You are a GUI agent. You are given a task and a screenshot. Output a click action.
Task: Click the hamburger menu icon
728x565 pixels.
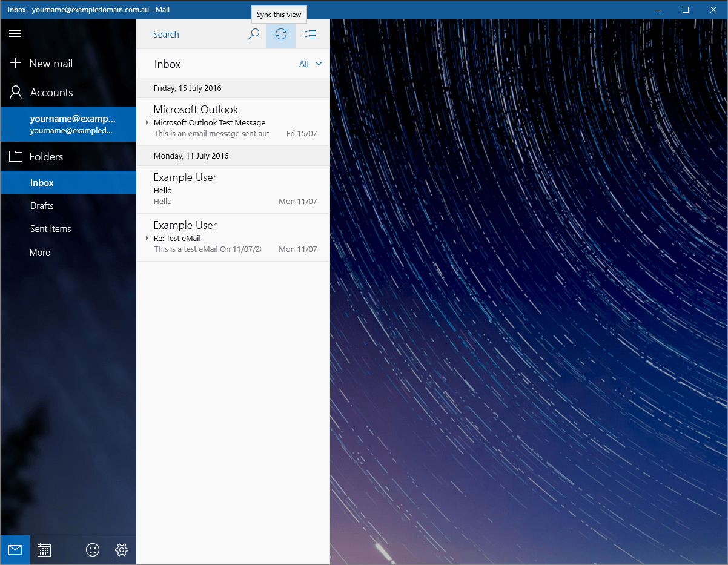[x=15, y=34]
